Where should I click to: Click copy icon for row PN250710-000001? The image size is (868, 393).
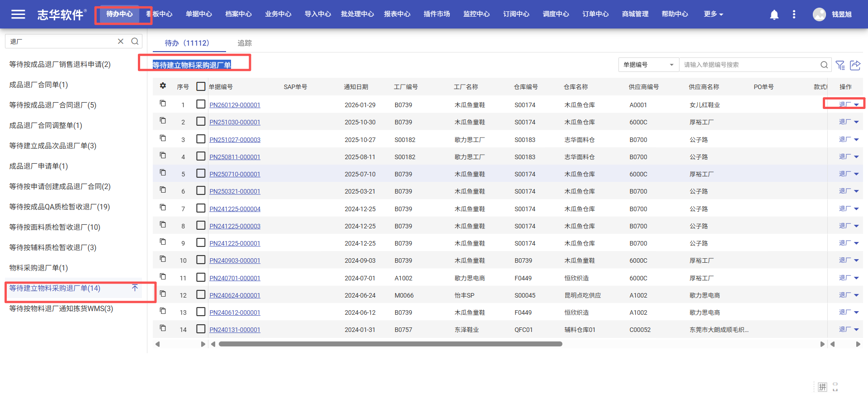click(163, 173)
